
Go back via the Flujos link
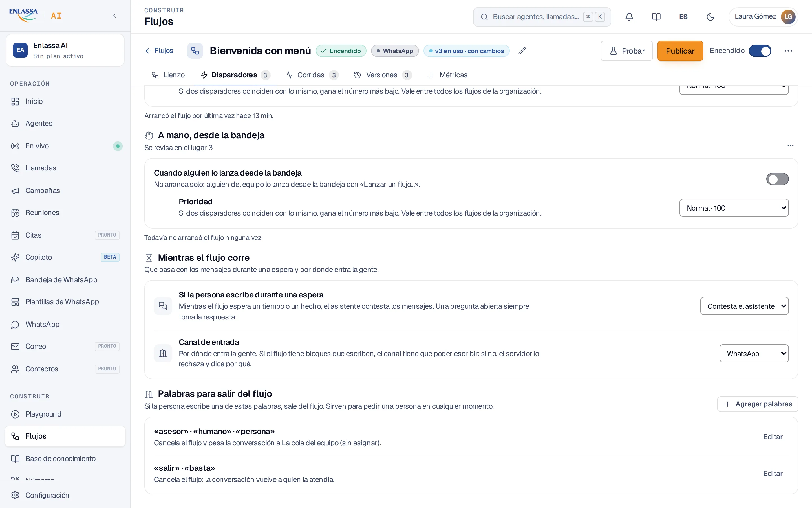click(x=159, y=51)
